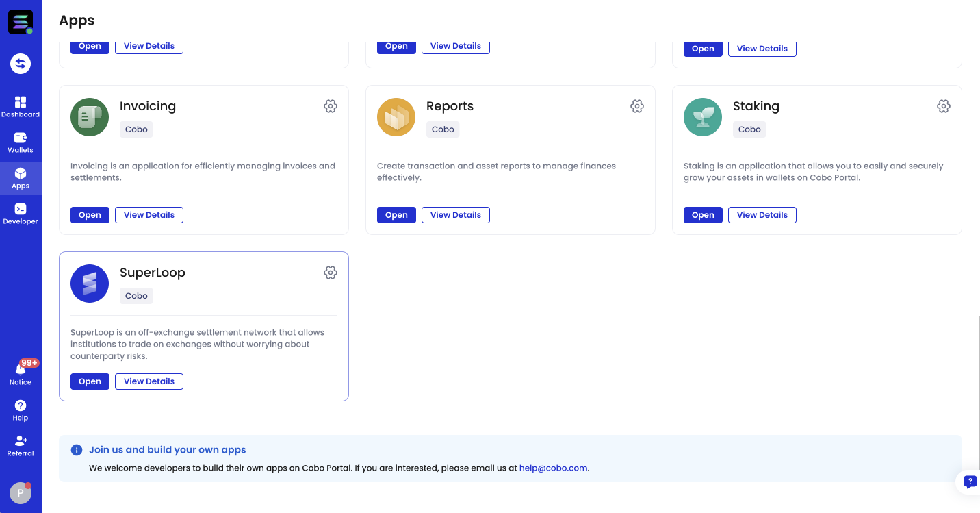The image size is (980, 513).
Task: Open settings gear for Staking app
Action: (x=944, y=106)
